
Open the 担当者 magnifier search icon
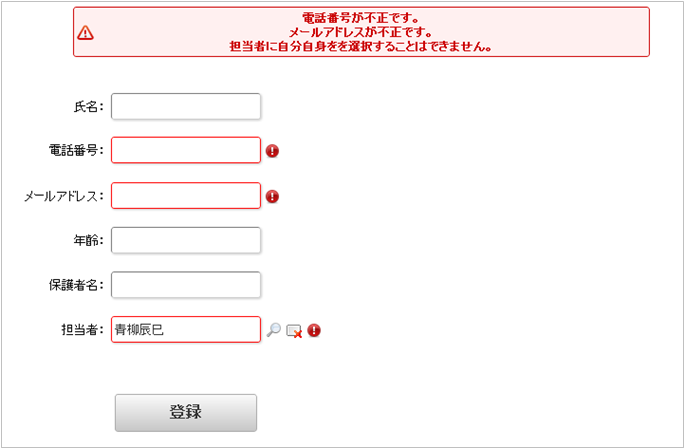[274, 330]
